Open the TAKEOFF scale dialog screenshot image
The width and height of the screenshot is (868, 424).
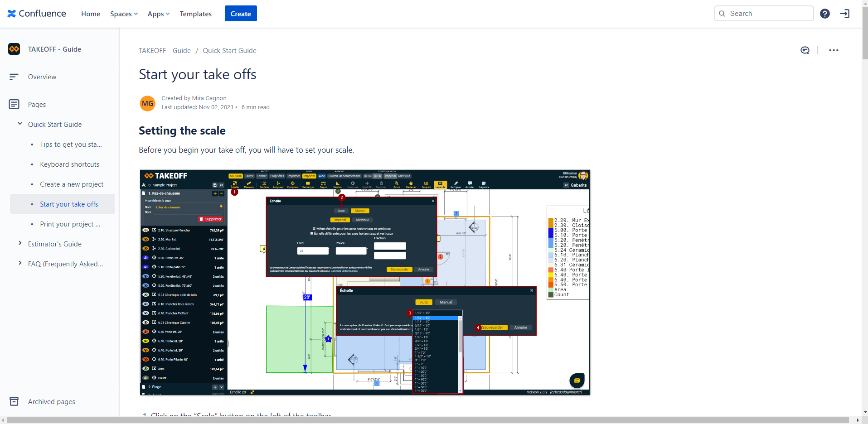(365, 283)
